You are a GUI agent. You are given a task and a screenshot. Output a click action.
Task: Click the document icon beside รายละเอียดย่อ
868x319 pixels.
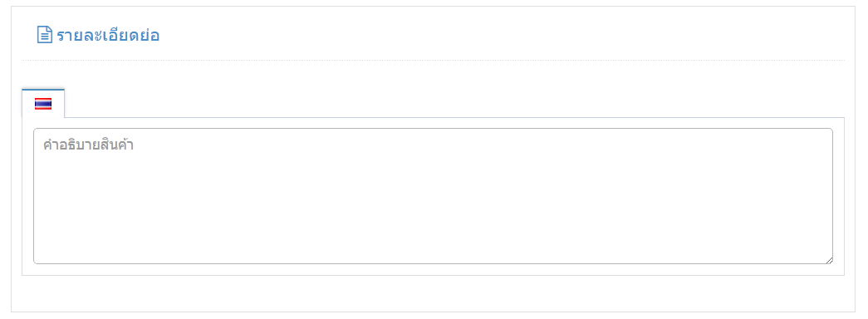pos(44,35)
